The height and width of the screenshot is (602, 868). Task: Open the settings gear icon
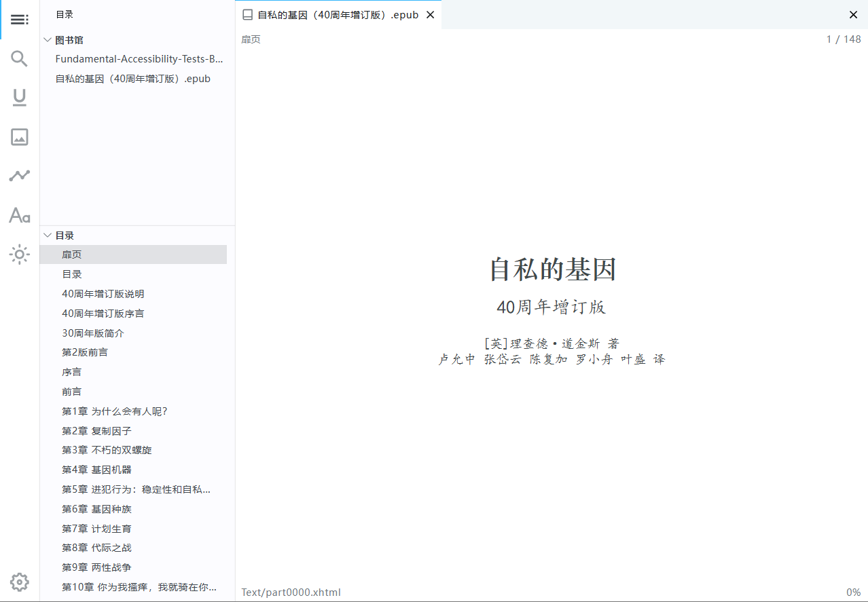20,582
